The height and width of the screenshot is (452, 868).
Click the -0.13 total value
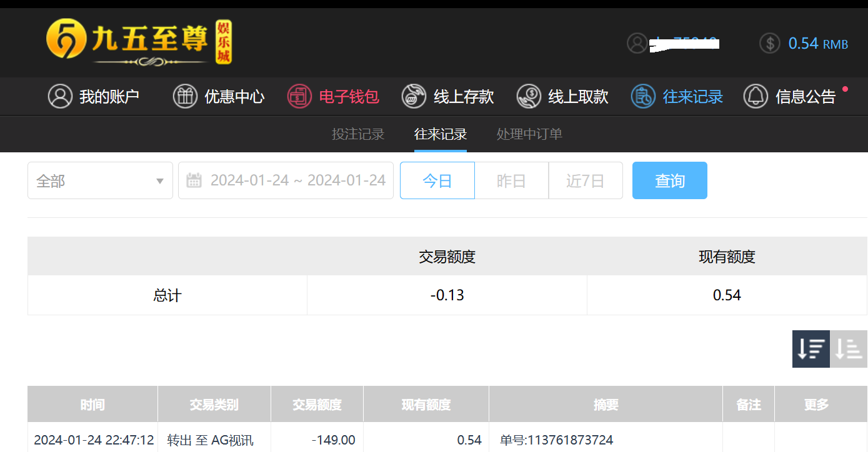(x=447, y=295)
